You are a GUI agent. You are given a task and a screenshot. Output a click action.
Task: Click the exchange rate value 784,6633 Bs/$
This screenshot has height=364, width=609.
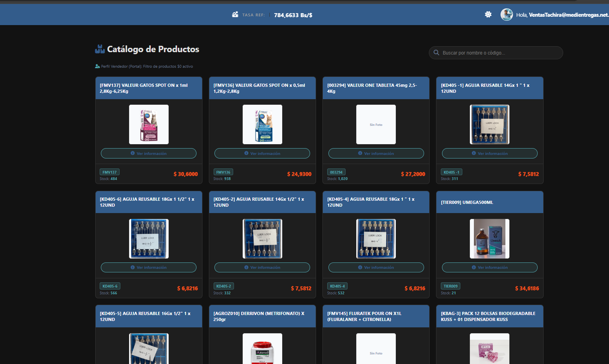(293, 15)
